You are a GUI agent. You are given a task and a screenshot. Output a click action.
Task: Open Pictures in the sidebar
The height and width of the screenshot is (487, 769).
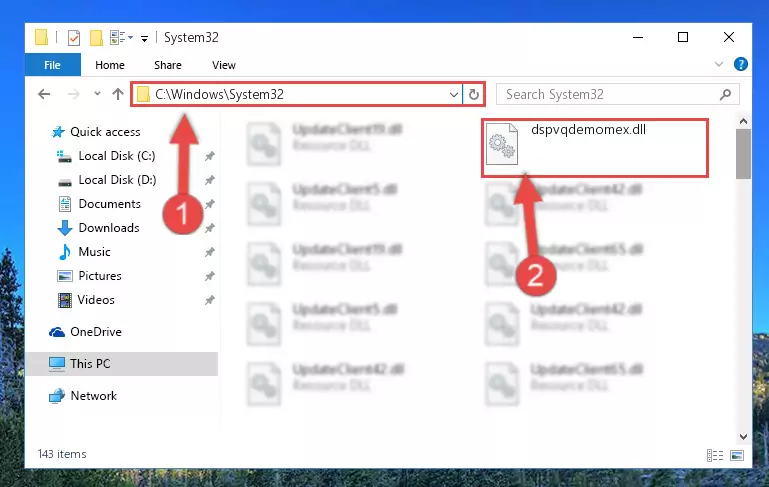click(x=89, y=276)
